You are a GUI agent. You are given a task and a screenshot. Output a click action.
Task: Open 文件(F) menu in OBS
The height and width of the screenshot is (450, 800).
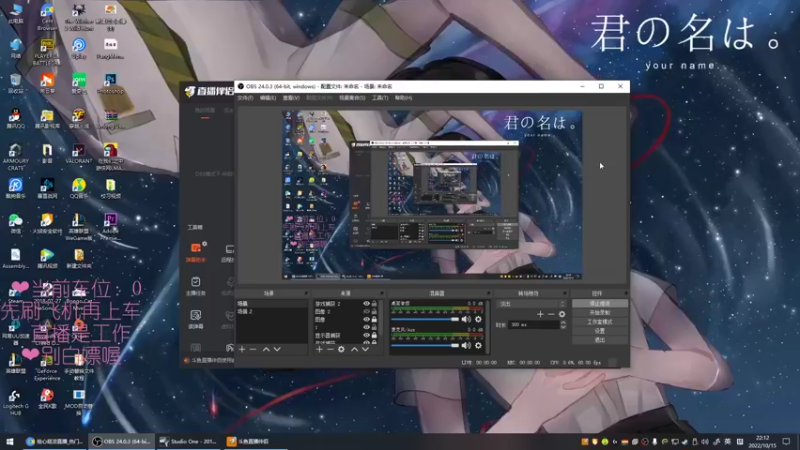(245, 98)
